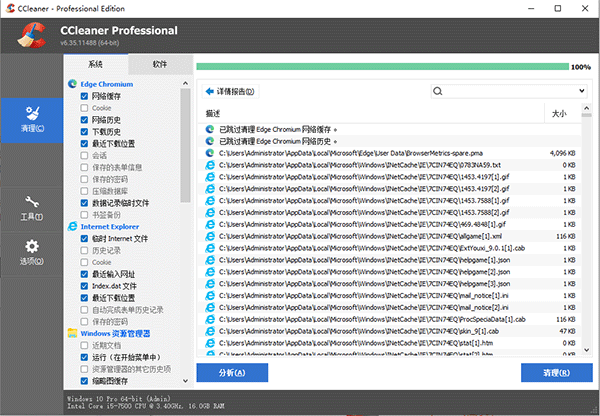Enable the 自动完成表单历史记录 checkbox
This screenshot has width=600, height=416.
click(x=84, y=310)
